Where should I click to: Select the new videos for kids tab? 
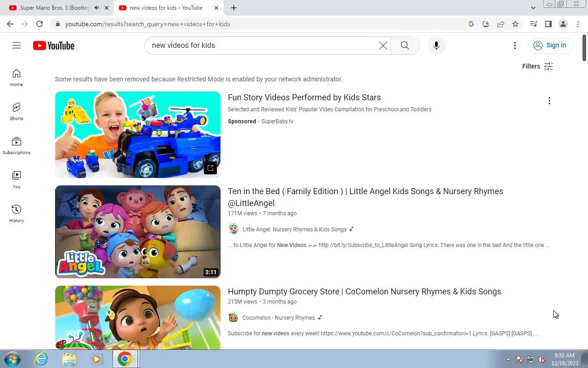[x=165, y=8]
